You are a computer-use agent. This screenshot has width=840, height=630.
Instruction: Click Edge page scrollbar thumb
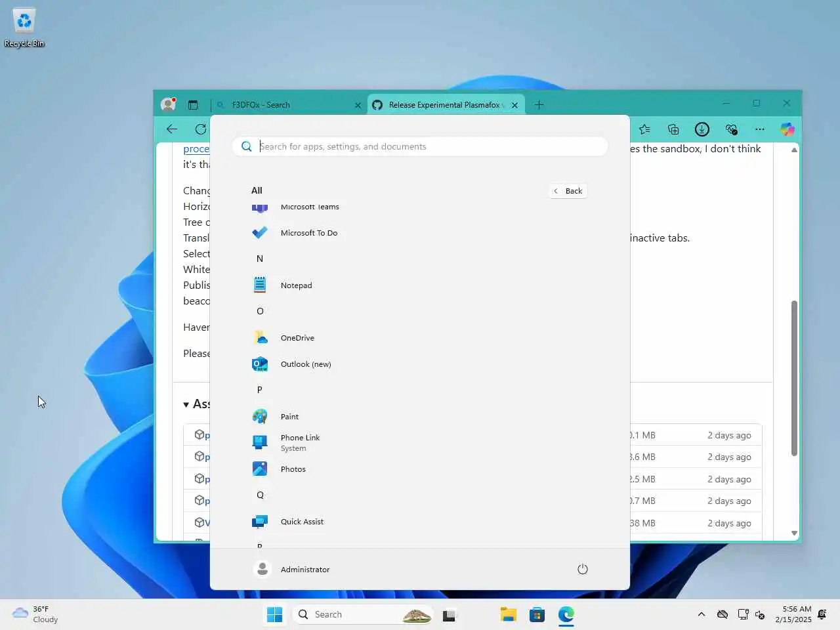(x=794, y=378)
